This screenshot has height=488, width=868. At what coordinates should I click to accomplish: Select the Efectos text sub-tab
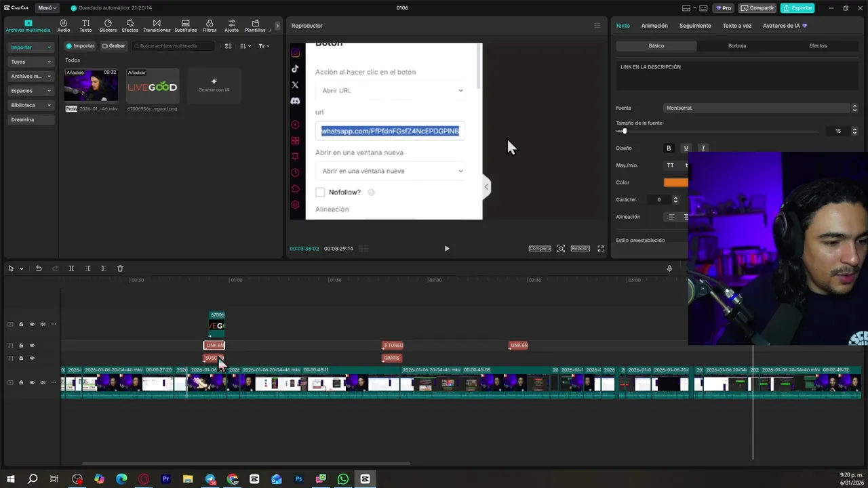tap(818, 46)
